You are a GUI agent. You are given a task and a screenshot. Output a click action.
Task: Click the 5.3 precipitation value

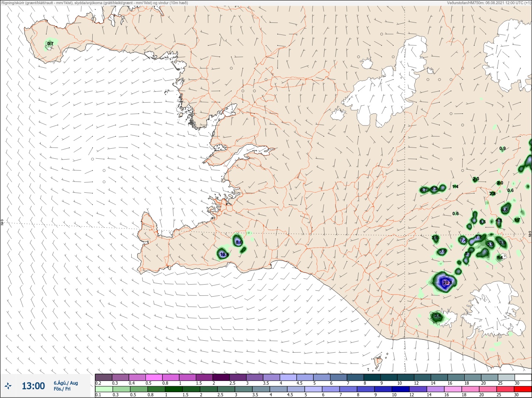(x=483, y=222)
